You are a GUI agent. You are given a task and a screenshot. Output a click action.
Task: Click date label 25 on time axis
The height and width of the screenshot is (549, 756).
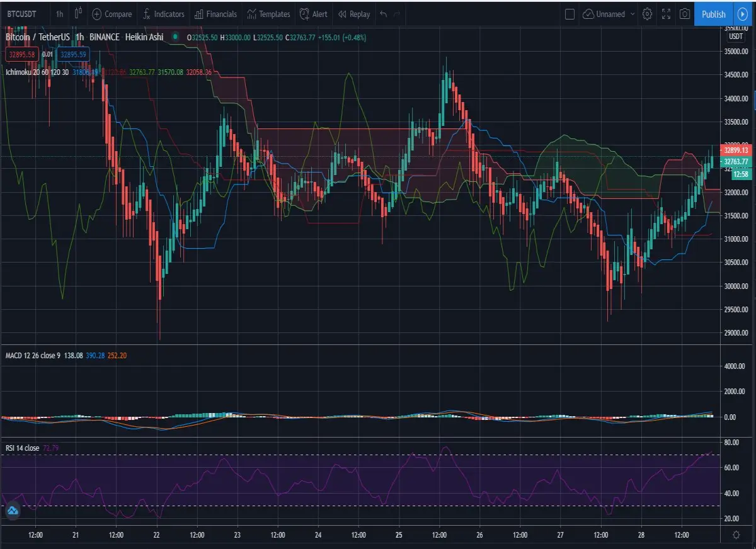coord(399,535)
